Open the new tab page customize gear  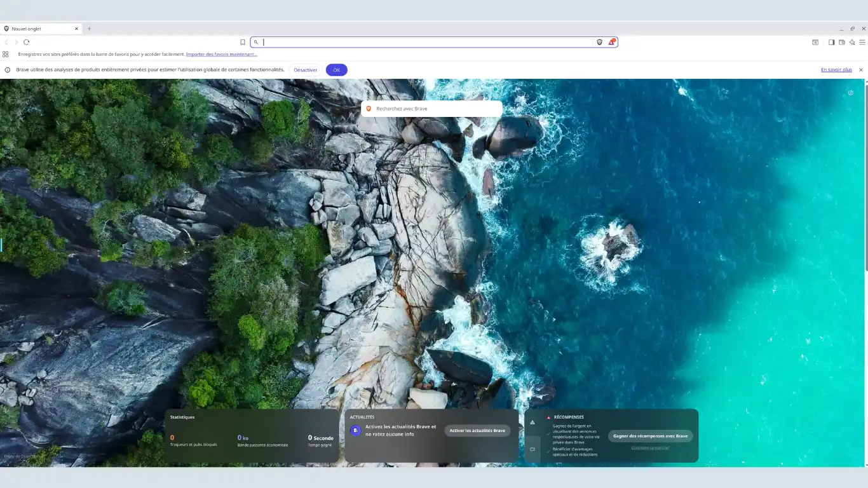pyautogui.click(x=851, y=93)
